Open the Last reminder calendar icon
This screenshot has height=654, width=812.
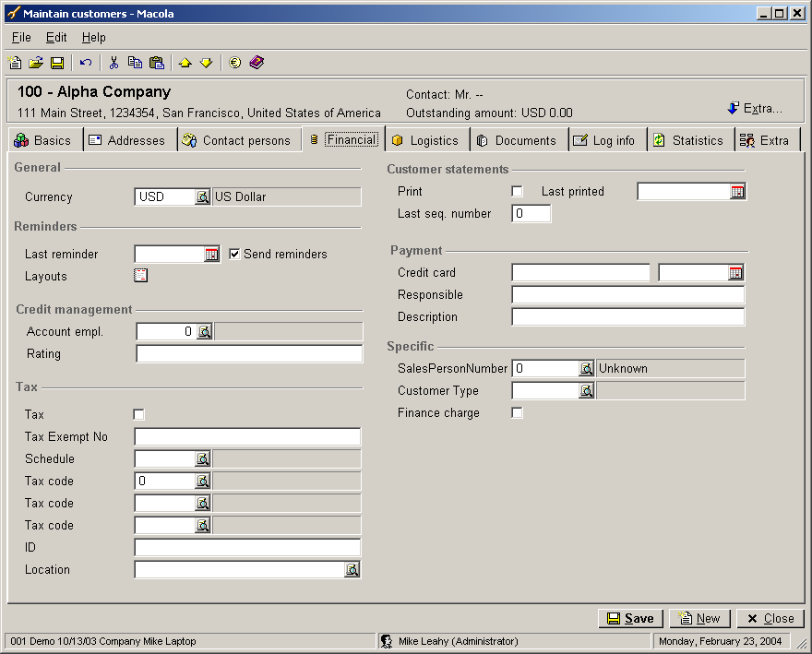tap(211, 255)
